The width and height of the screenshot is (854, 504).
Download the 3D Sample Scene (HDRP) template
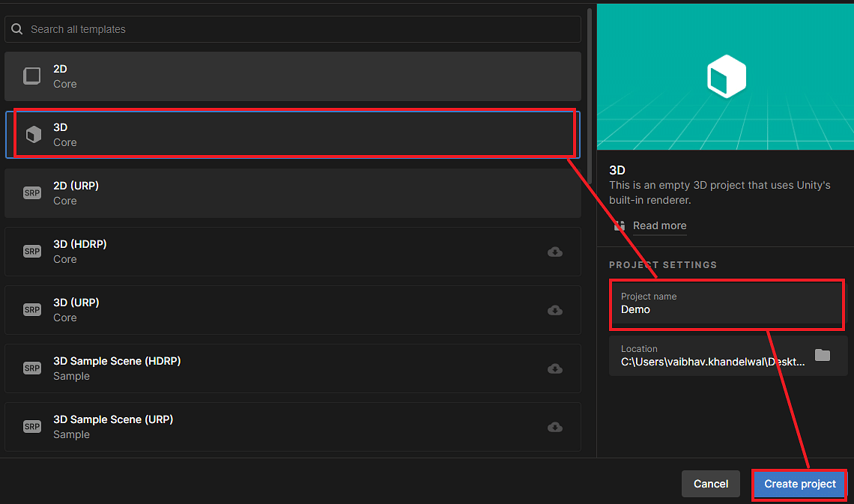[555, 369]
